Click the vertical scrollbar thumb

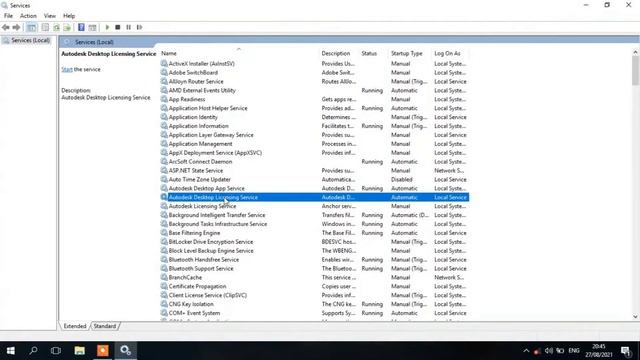pos(635,71)
